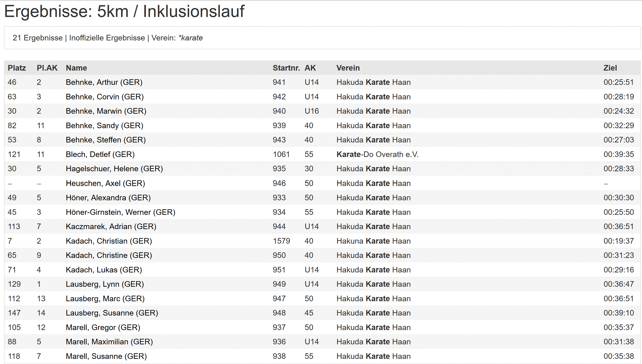This screenshot has height=364, width=642.
Task: Click Höner-Girnstein, Werner (GER)
Action: click(120, 212)
